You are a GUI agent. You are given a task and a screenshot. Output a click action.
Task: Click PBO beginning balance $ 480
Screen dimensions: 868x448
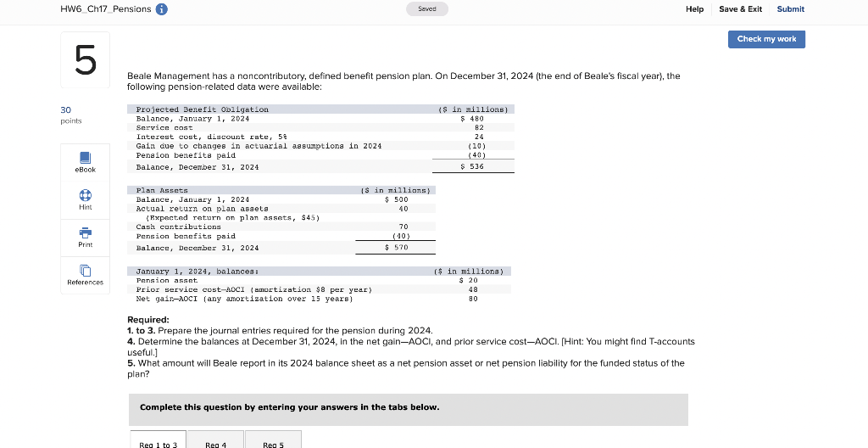point(473,119)
